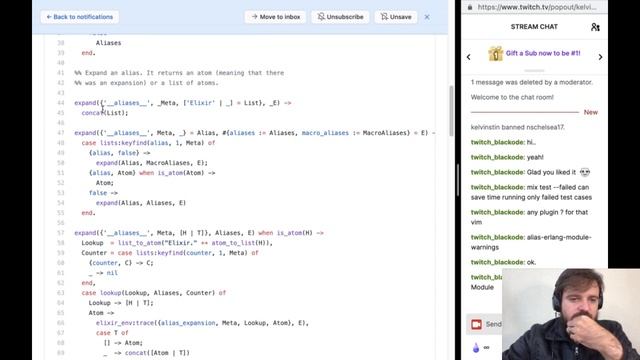640x360 pixels.
Task: Click line number 44 in code gutter
Action: (61, 103)
